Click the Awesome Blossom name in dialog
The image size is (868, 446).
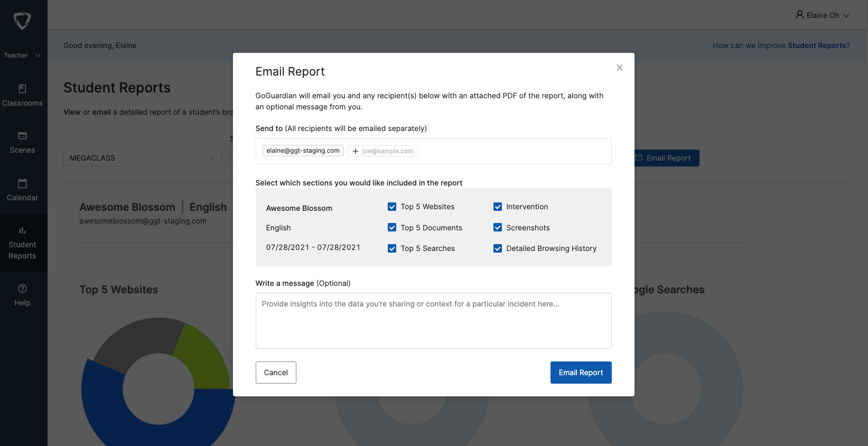(x=299, y=208)
